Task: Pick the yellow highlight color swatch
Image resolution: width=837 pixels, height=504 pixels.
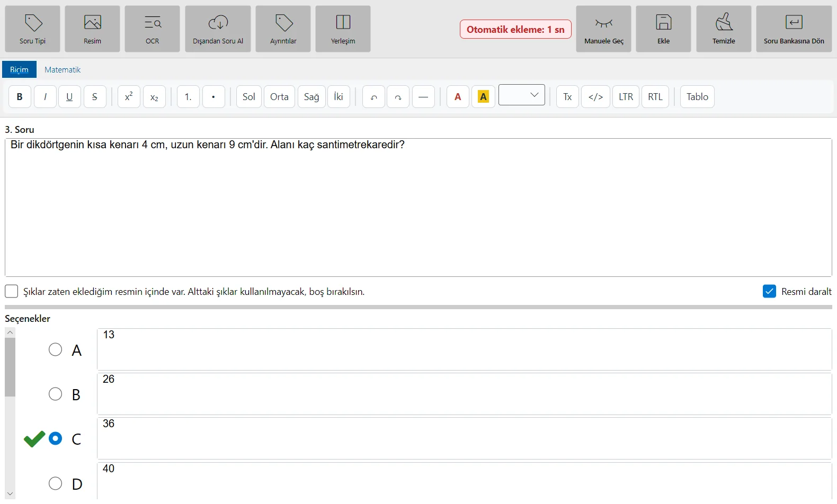Action: tap(483, 97)
